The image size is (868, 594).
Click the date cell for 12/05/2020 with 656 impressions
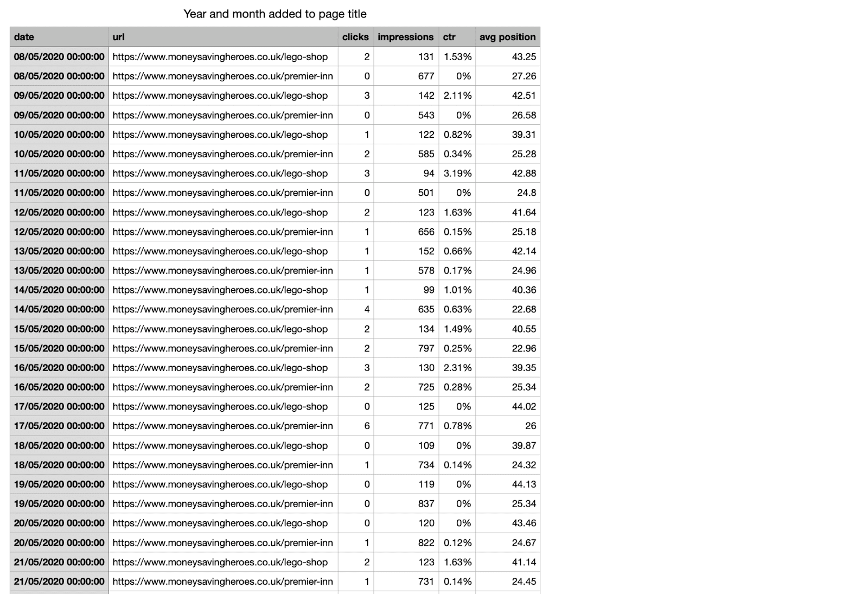point(59,232)
